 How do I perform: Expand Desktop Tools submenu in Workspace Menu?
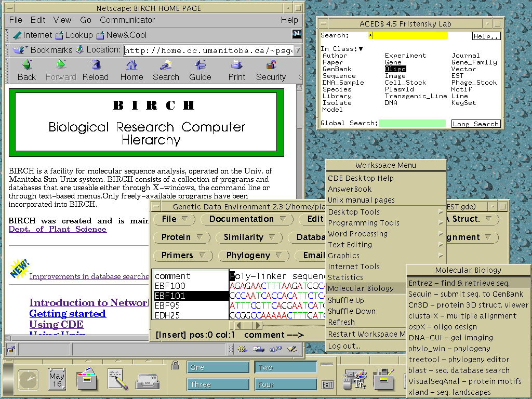click(386, 212)
